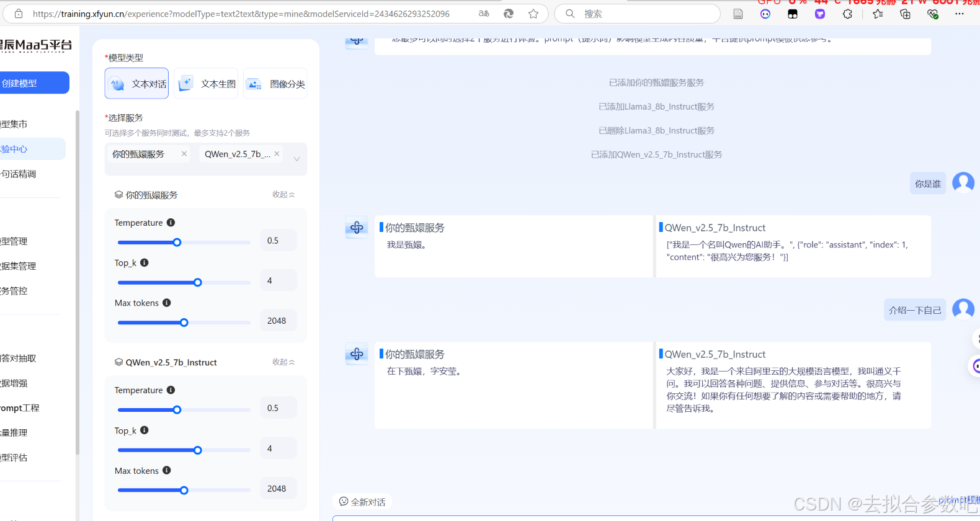The height and width of the screenshot is (521, 980).
Task: Open the browser collections icon
Action: (x=905, y=14)
